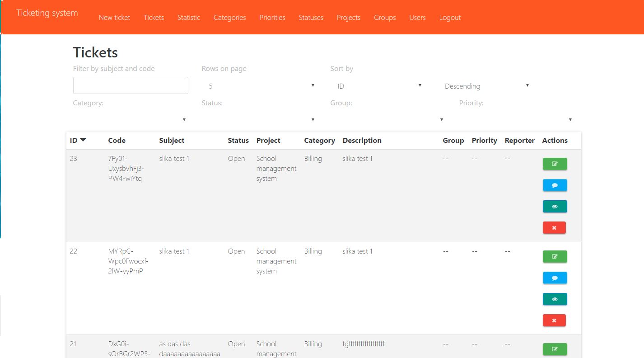Select ticket code MYRpC-Wpc0Fwocxf-2IW-yyPmP
Screen dimensions: 644x358
pyautogui.click(x=128, y=261)
